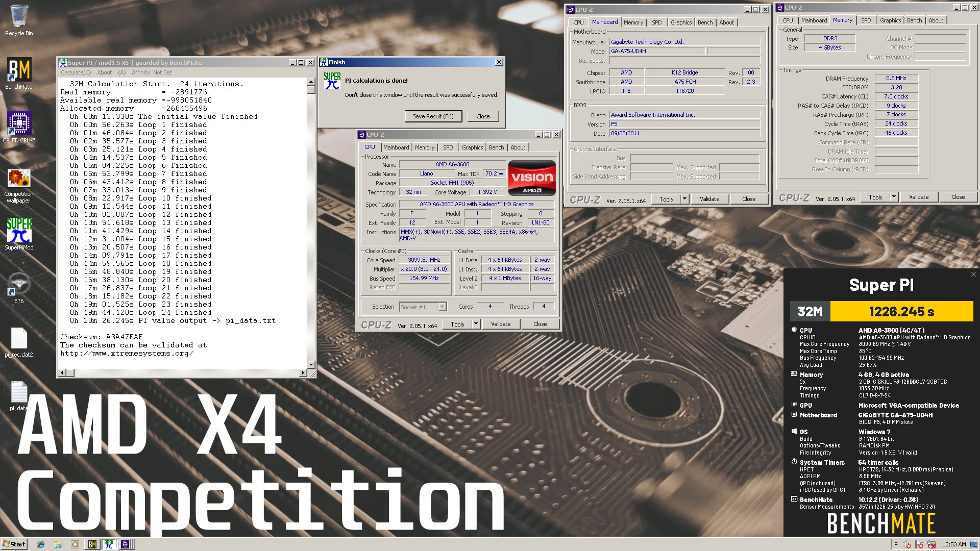Image resolution: width=980 pixels, height=551 pixels.
Task: Click the Super PI horizontal scroll right arrow
Action: point(303,373)
